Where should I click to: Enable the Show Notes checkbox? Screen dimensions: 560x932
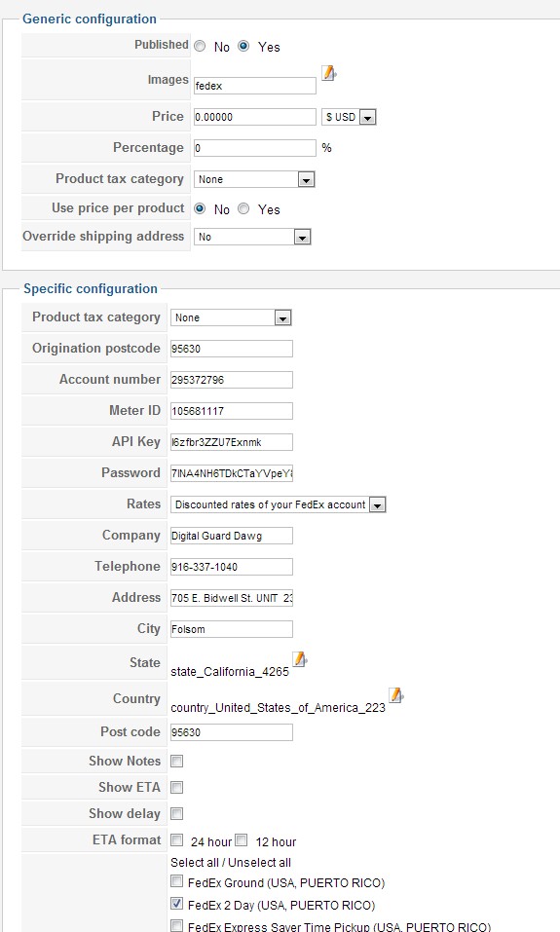[x=176, y=761]
